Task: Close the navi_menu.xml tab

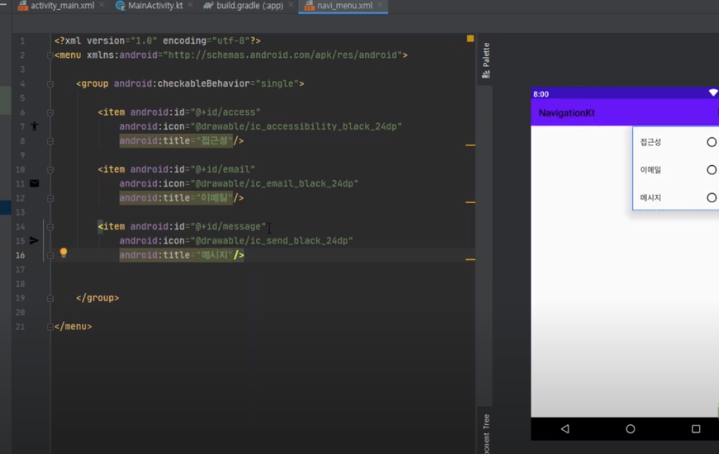Action: 380,5
